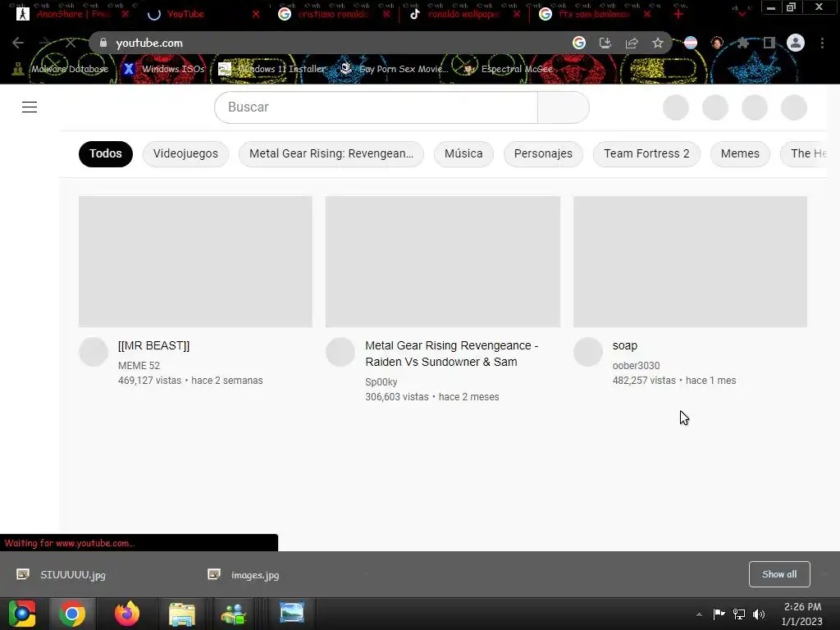The width and height of the screenshot is (840, 630).
Task: Show hidden tray icons arrow
Action: click(699, 614)
